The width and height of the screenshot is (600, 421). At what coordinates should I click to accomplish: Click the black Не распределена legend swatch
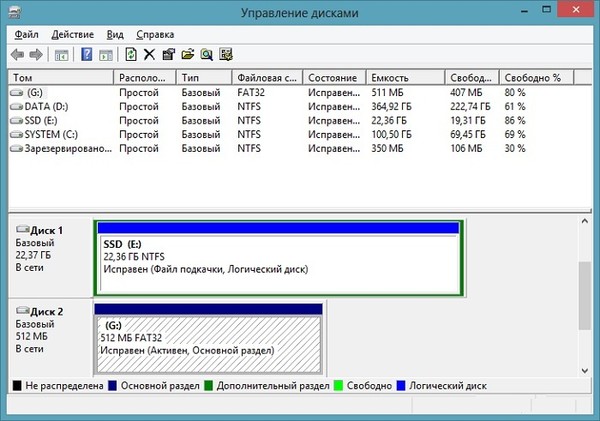pos(17,386)
